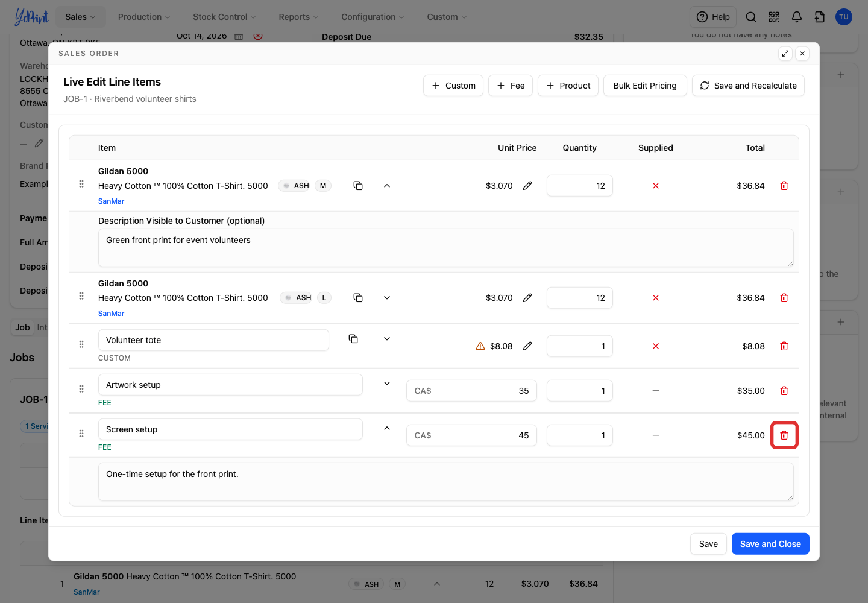This screenshot has width=868, height=603.
Task: Click the drag handle of Artwork setup row
Action: [81, 389]
